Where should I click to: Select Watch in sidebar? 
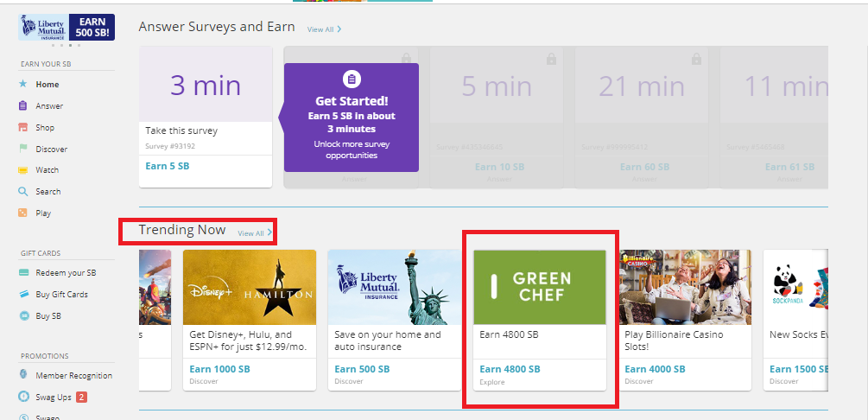coord(47,170)
